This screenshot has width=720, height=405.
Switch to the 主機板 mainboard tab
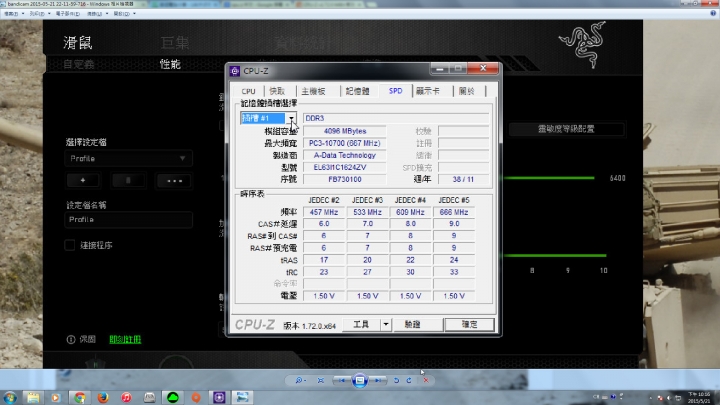click(314, 91)
